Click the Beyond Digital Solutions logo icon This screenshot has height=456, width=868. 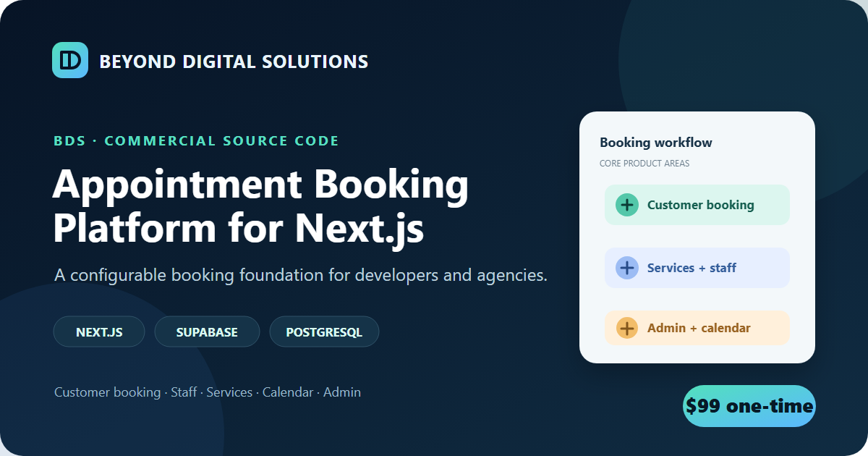click(70, 60)
